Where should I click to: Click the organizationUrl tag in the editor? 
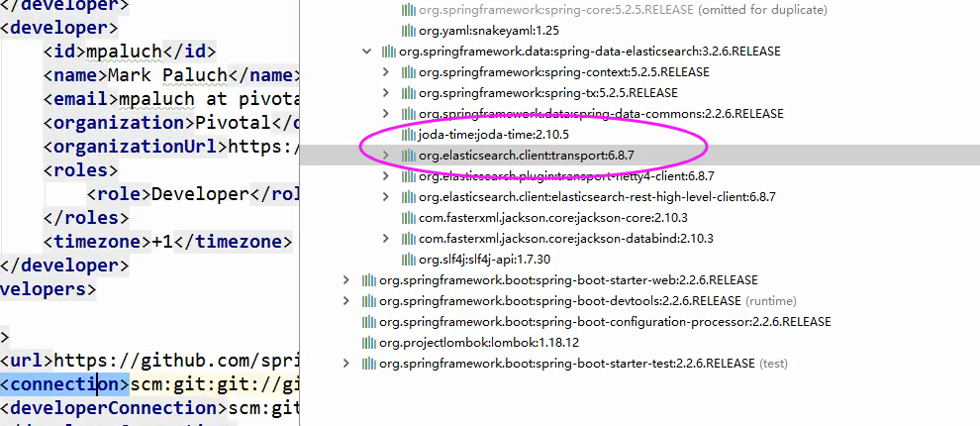[x=135, y=147]
